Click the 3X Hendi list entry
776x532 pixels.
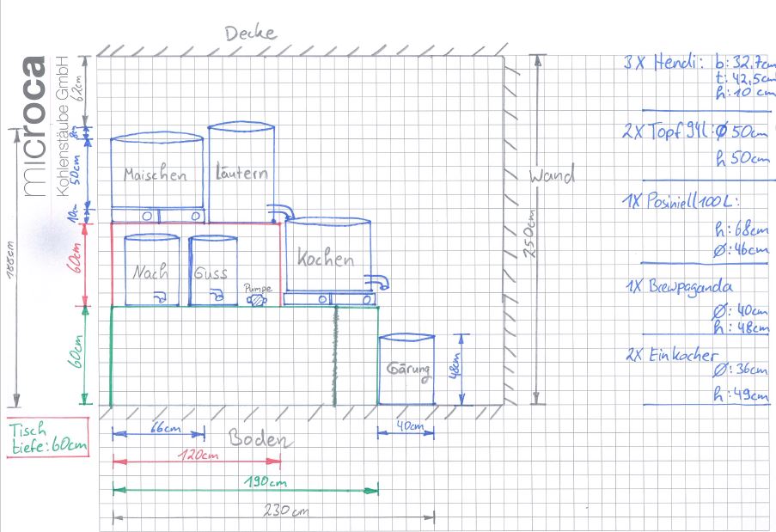[663, 63]
